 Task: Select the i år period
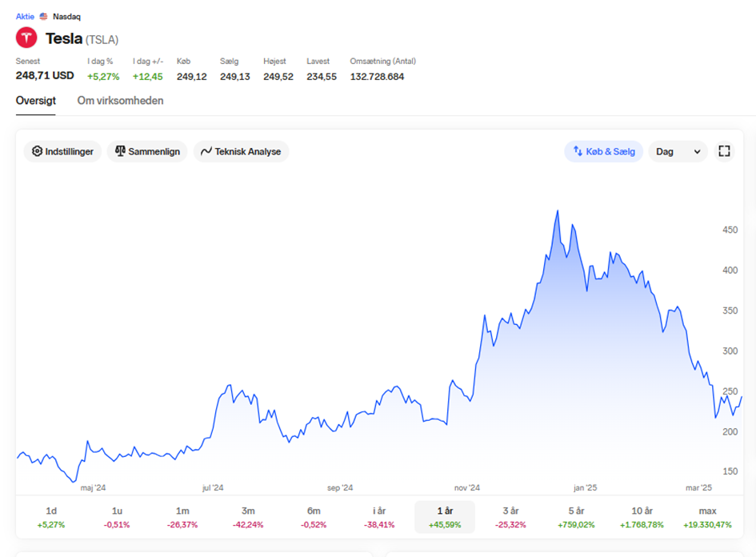pyautogui.click(x=379, y=517)
